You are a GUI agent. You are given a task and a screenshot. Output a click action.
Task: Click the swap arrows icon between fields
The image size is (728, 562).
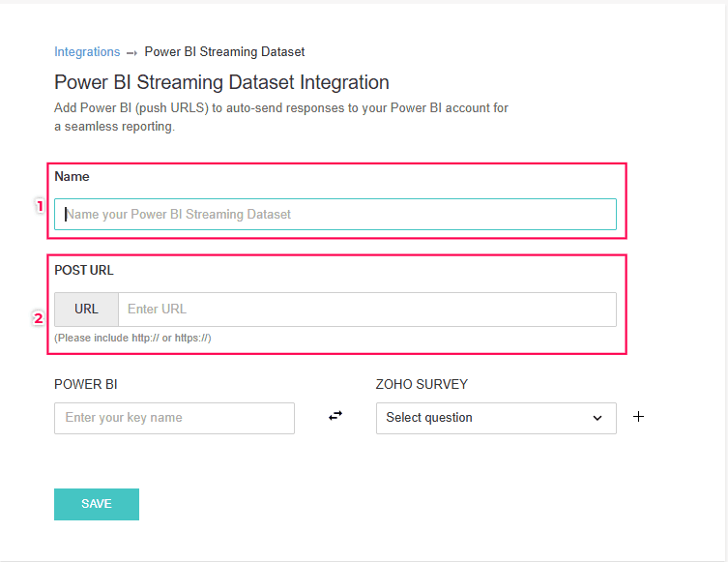pyautogui.click(x=335, y=416)
